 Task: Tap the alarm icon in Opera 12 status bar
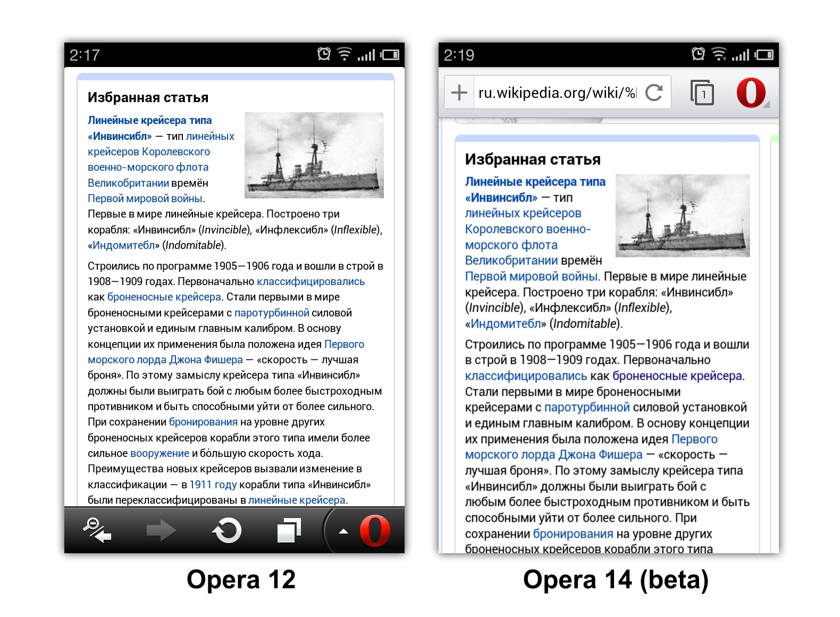pyautogui.click(x=324, y=54)
